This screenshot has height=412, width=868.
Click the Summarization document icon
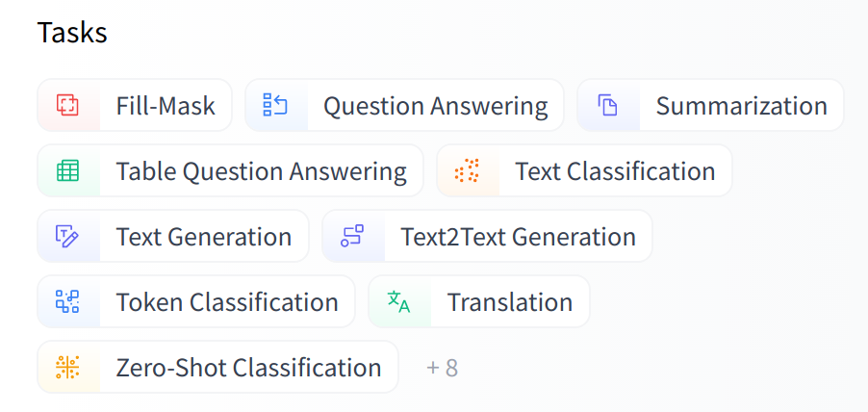coord(607,105)
